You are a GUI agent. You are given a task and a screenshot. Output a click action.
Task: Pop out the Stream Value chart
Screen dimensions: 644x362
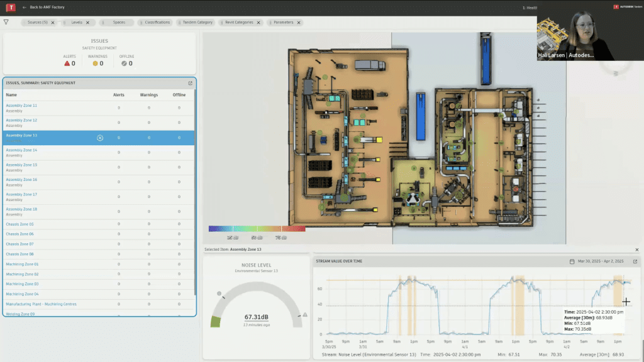tap(635, 261)
